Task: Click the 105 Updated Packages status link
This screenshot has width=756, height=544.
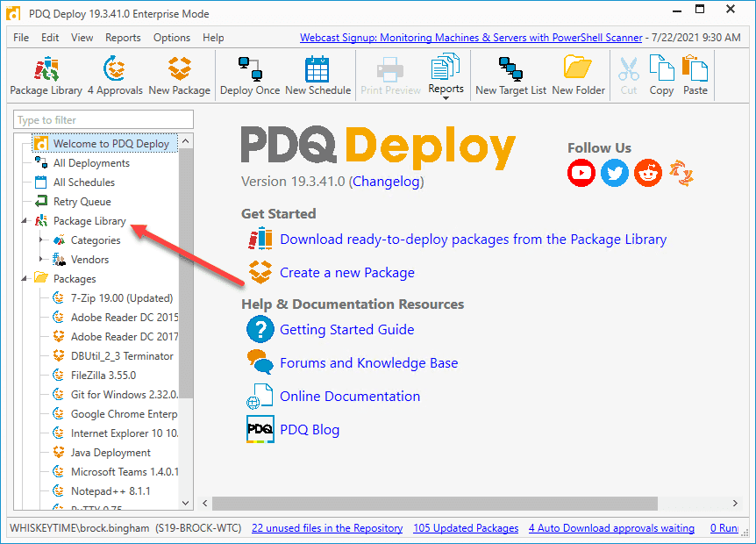Action: click(x=466, y=528)
